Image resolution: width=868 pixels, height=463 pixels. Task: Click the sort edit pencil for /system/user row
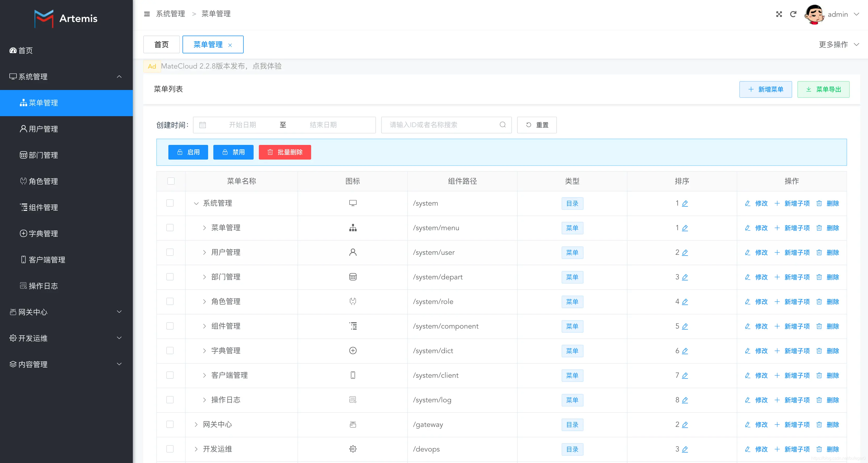[x=685, y=253]
